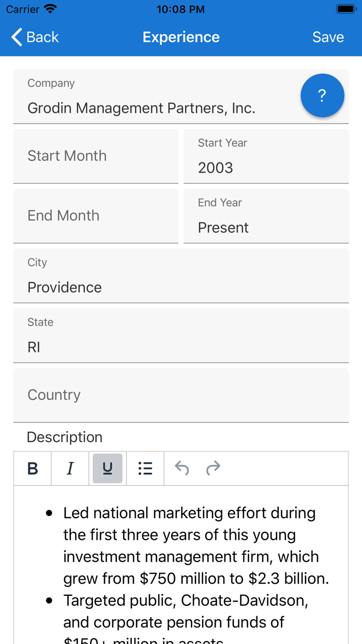Tap the redo arrow icon

tap(213, 468)
